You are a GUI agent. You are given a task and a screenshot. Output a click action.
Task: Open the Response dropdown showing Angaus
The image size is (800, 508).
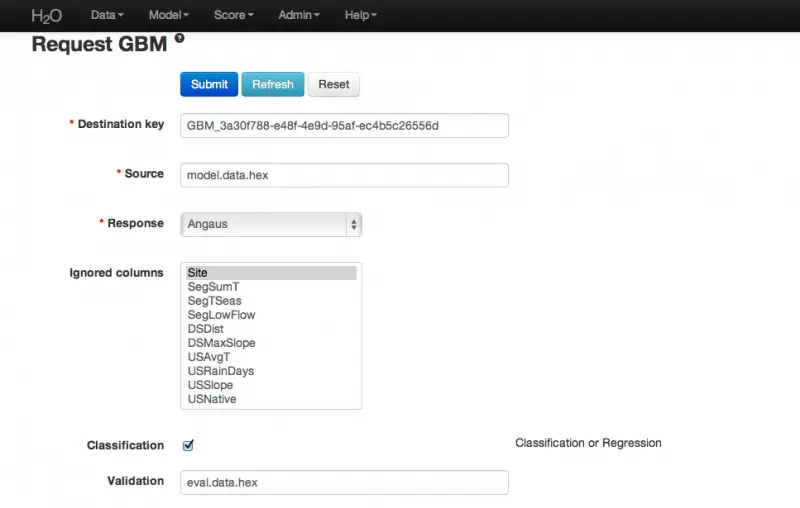point(271,224)
